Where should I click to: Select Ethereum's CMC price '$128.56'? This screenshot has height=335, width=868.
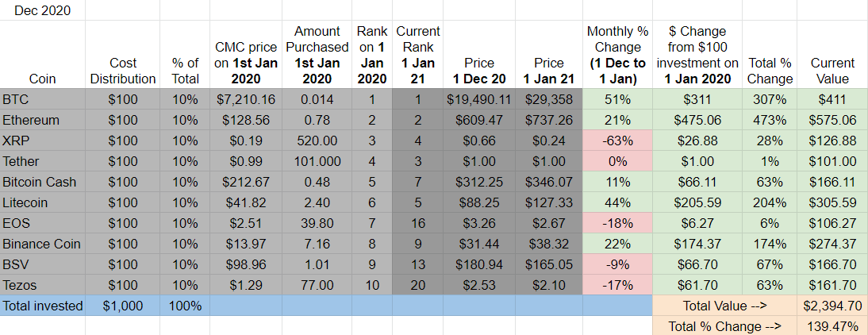point(246,120)
